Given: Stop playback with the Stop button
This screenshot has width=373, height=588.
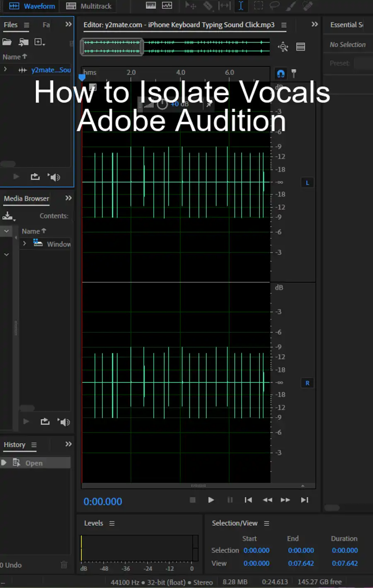Looking at the screenshot, I should 192,500.
